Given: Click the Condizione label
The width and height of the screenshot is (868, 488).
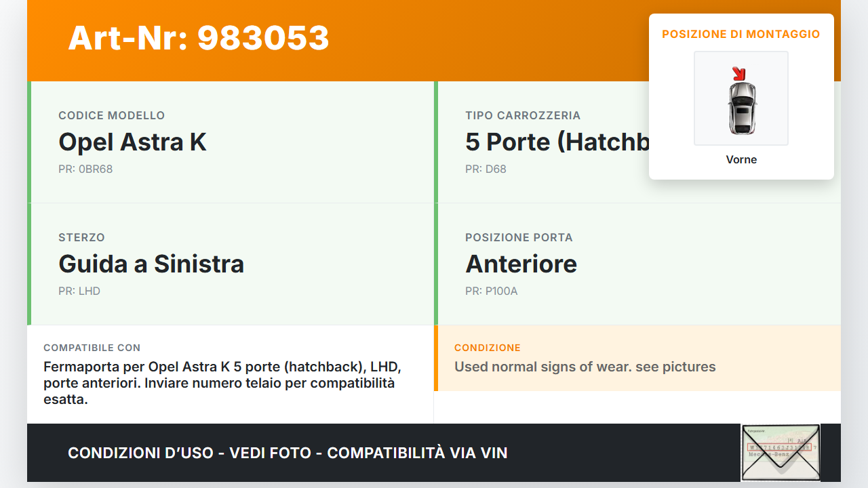Looking at the screenshot, I should click(487, 348).
